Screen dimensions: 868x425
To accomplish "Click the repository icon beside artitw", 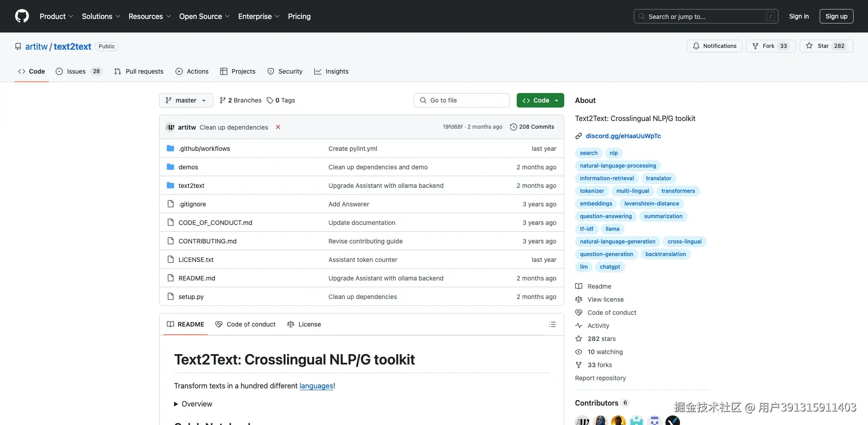I will [x=18, y=47].
